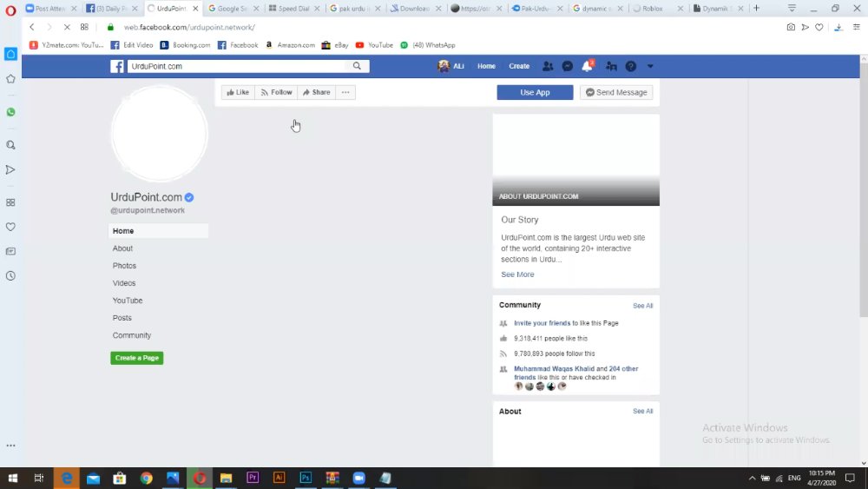Open Photoshop from taskbar
This screenshot has height=489, width=868.
point(306,478)
